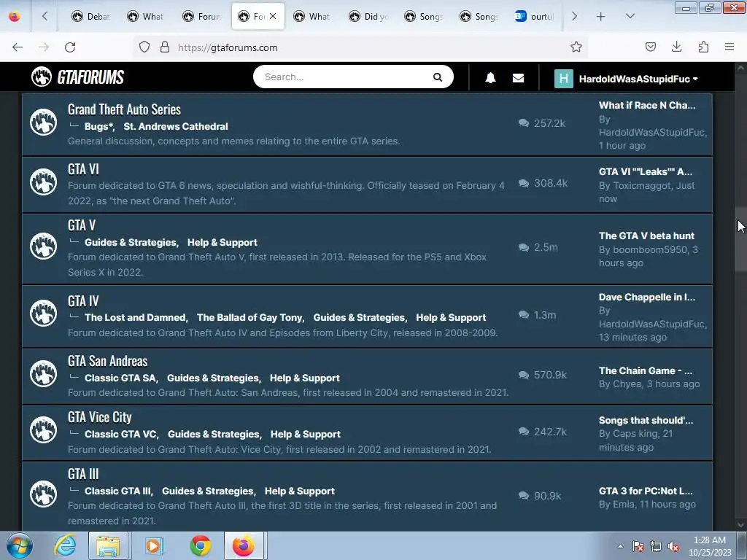Viewport: 747px width, 560px height.
Task: Click Grand Theft Auto Series forum icon
Action: (x=43, y=122)
